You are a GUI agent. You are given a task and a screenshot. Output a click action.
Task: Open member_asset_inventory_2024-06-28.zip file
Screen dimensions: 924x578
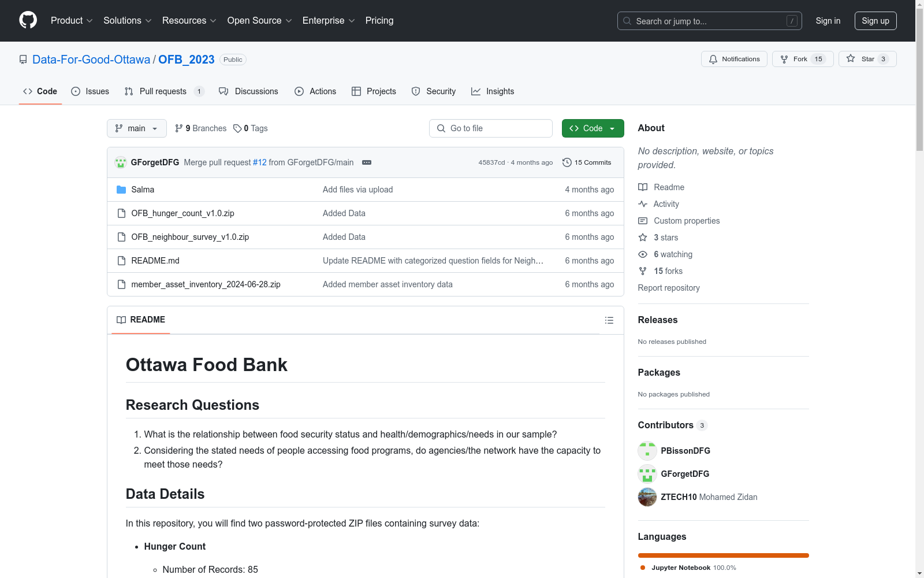coord(206,284)
